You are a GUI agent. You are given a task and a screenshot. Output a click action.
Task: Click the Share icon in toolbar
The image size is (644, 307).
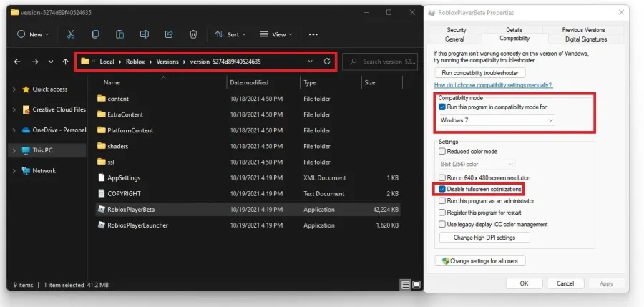tap(169, 34)
